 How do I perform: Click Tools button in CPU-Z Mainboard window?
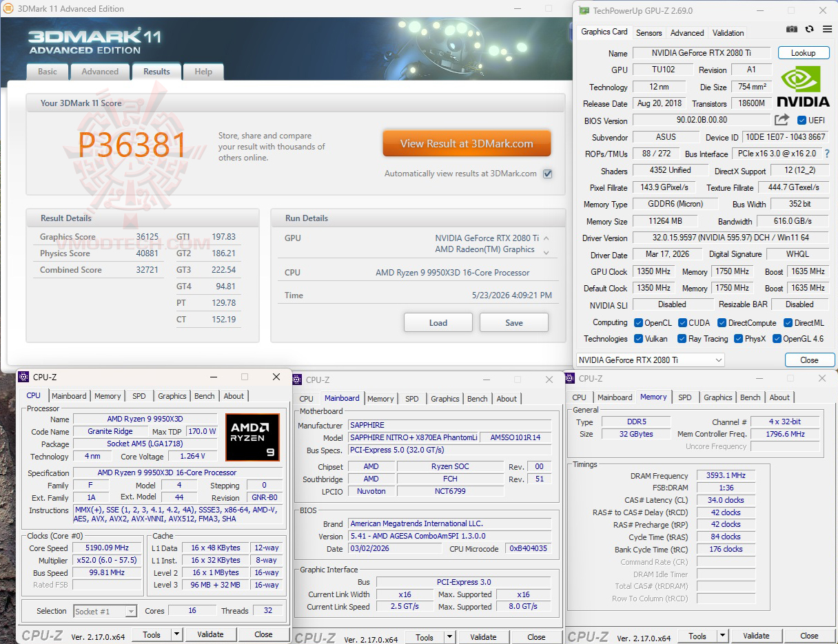pyautogui.click(x=425, y=637)
